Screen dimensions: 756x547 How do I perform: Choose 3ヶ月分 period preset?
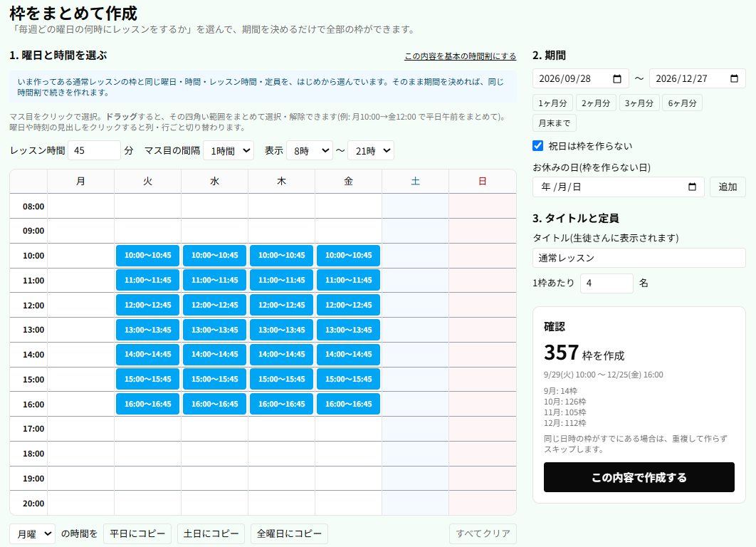pos(639,103)
